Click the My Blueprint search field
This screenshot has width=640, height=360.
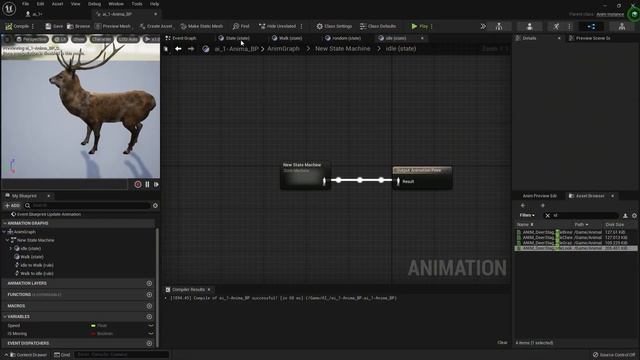90,206
